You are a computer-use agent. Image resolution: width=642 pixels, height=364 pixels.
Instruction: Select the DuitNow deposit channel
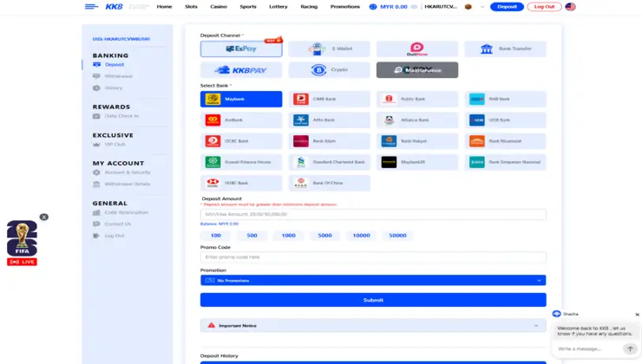pyautogui.click(x=417, y=49)
